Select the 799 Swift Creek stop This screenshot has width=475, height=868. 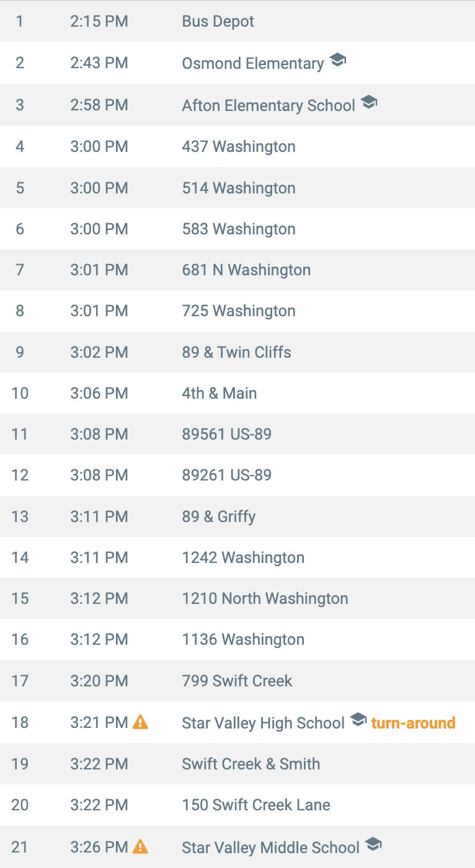[x=238, y=681]
